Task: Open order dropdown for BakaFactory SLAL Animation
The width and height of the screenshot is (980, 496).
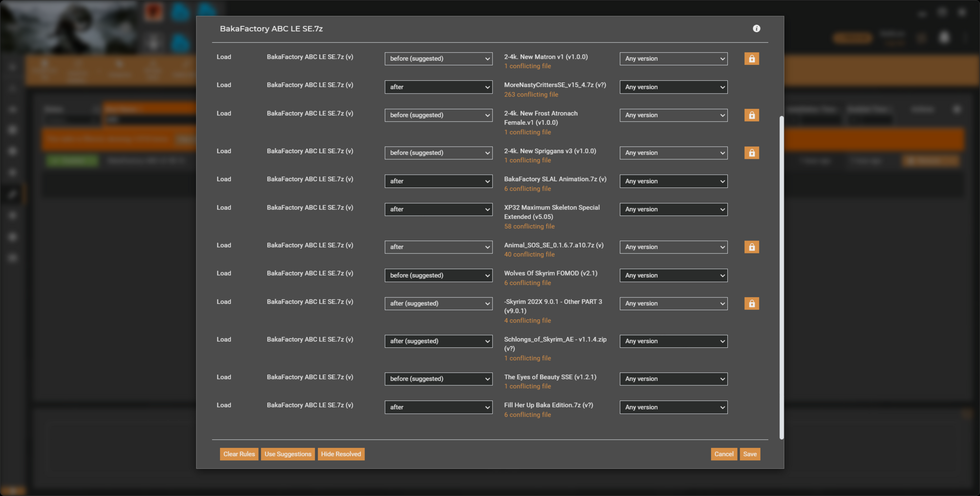Action: click(438, 181)
